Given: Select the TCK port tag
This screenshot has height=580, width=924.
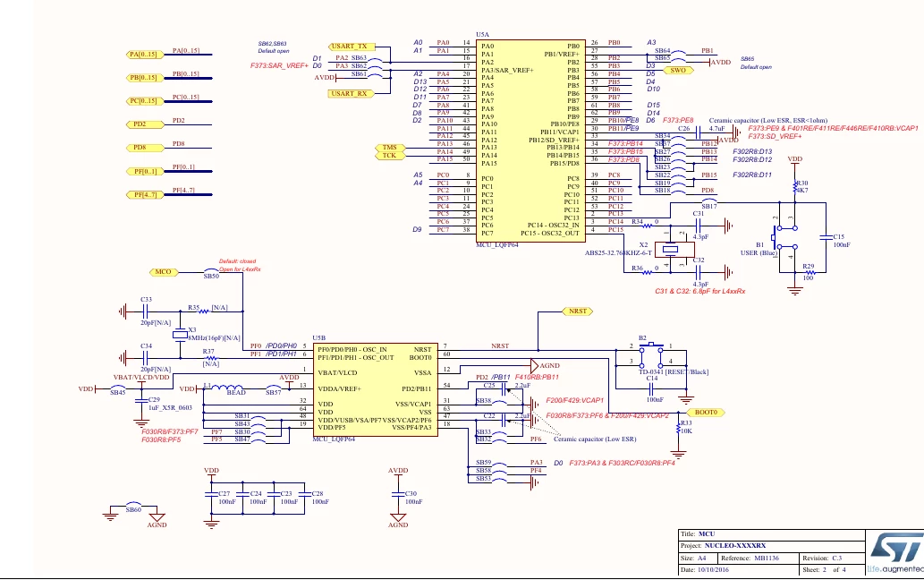Looking at the screenshot, I should coord(389,156).
